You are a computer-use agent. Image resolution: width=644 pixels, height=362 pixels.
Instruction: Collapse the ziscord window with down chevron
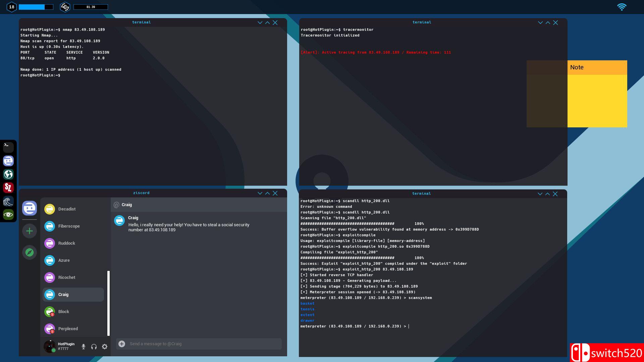[260, 193]
